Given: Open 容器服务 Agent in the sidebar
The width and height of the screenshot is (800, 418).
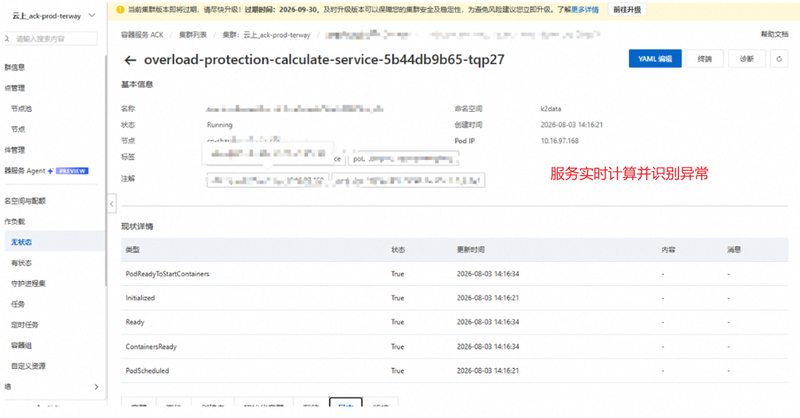Looking at the screenshot, I should pos(25,171).
